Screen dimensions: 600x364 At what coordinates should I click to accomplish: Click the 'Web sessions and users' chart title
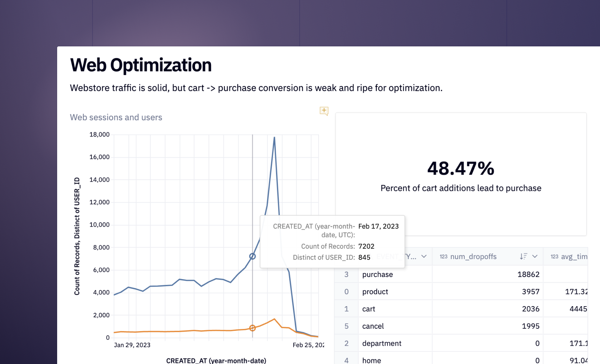pos(116,117)
